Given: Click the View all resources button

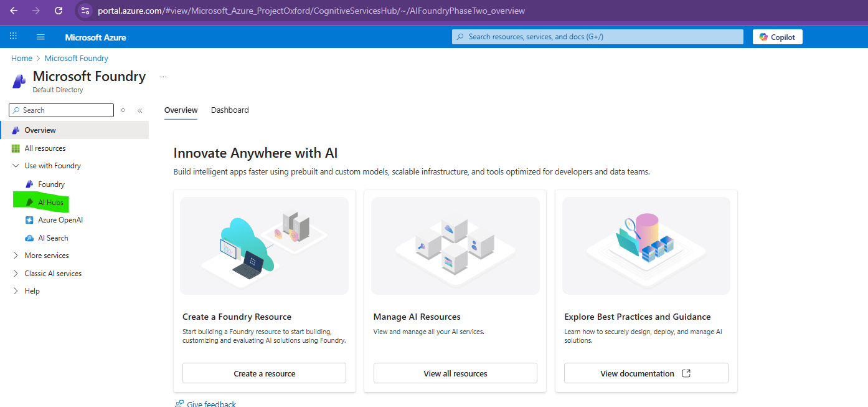Looking at the screenshot, I should [x=455, y=373].
